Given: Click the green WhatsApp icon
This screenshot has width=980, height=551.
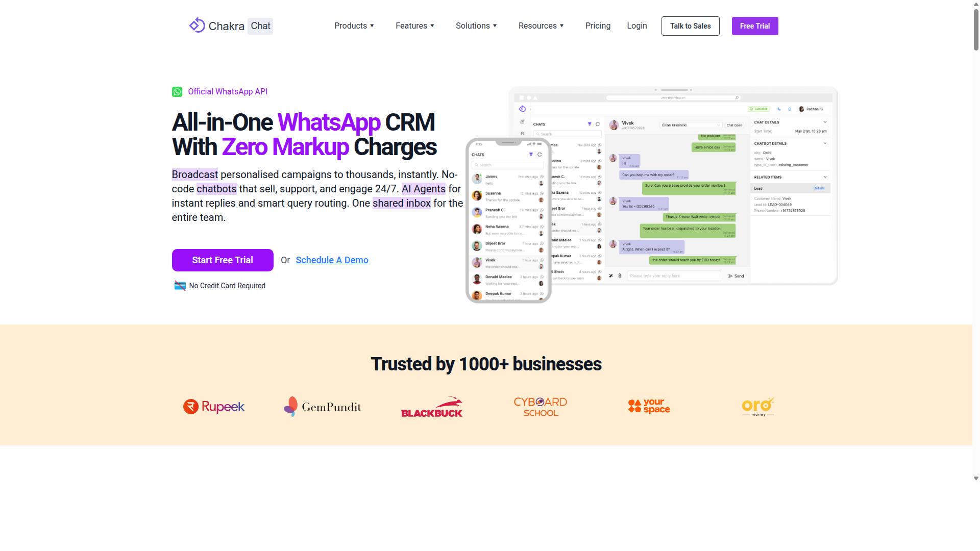Looking at the screenshot, I should point(177,92).
